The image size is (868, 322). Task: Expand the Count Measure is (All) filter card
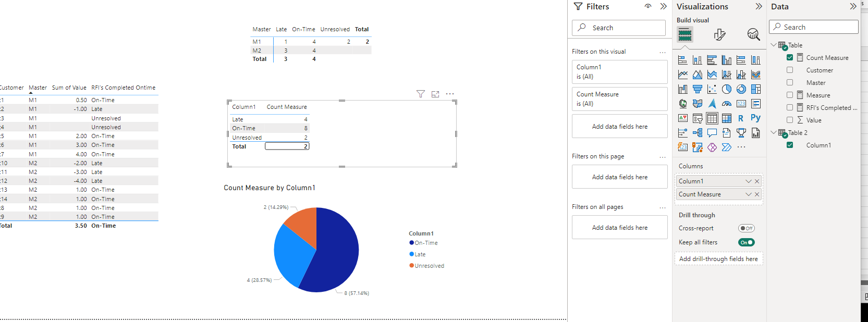(619, 99)
